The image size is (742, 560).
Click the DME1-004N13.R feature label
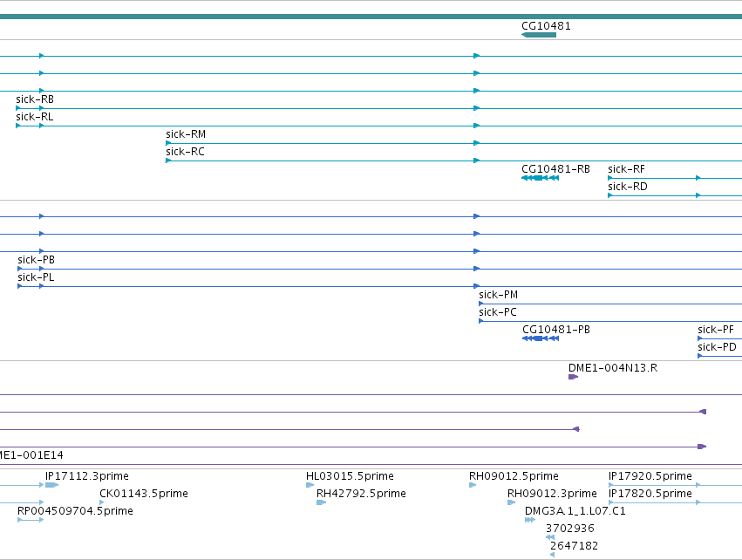613,368
